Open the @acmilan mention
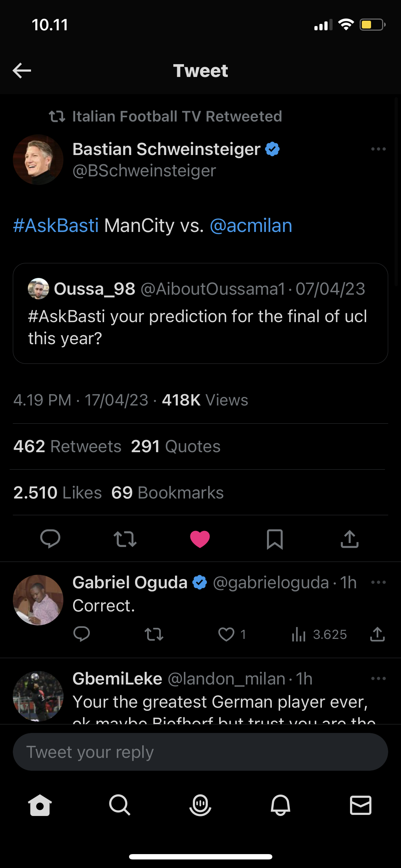The width and height of the screenshot is (401, 868). [251, 226]
